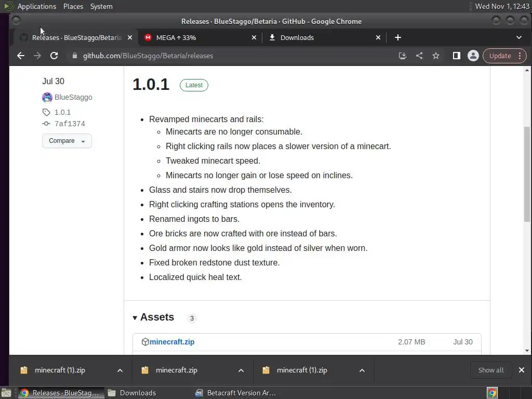Click the install app icon in address bar
This screenshot has width=532, height=399.
coord(403,56)
